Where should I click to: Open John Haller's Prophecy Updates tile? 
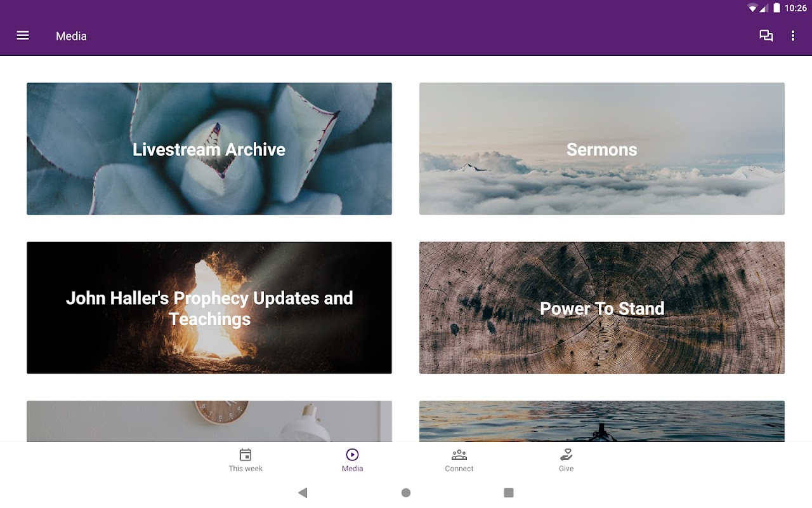[x=209, y=307]
